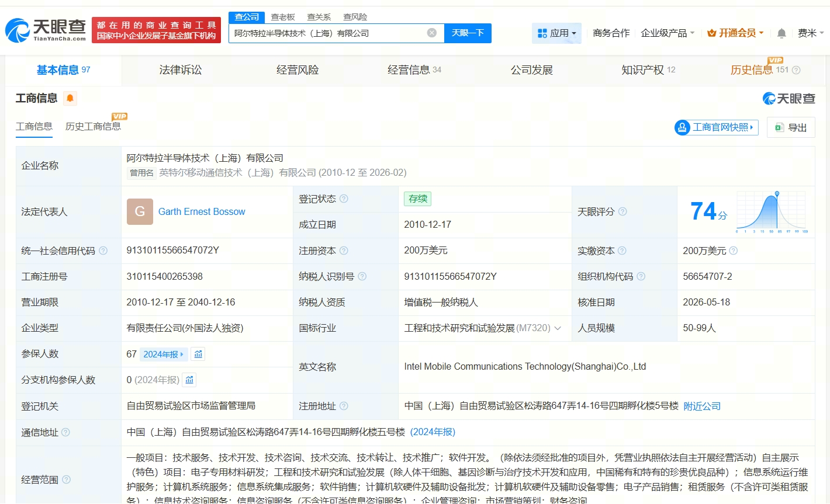Image resolution: width=830 pixels, height=504 pixels.
Task: Click the 曾用名 former name tag
Action: click(x=141, y=173)
